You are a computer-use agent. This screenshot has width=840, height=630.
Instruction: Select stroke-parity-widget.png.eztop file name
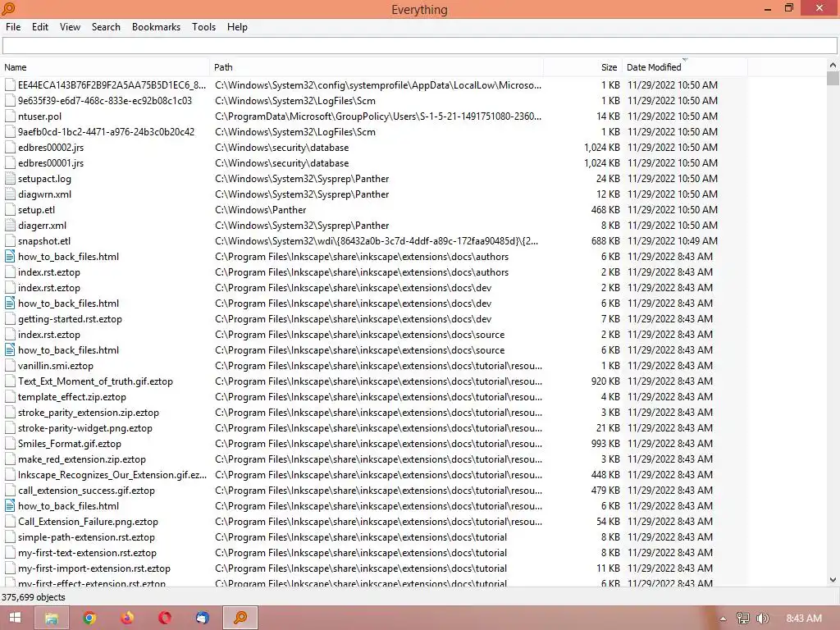(x=85, y=428)
